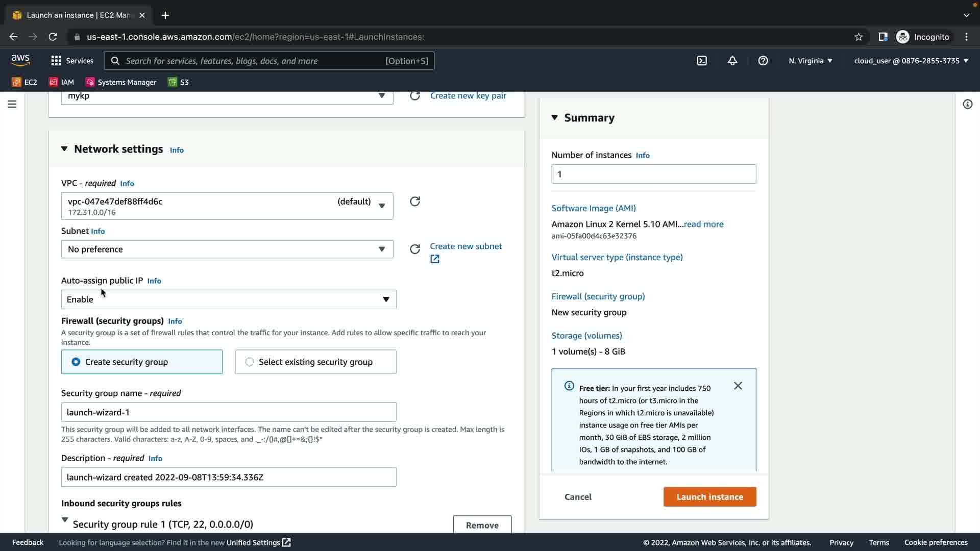Viewport: 980px width, 551px height.
Task: Open the support help question icon
Action: point(763,61)
